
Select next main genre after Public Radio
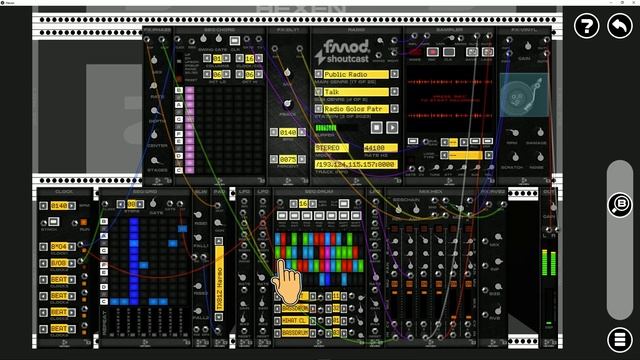click(x=394, y=74)
